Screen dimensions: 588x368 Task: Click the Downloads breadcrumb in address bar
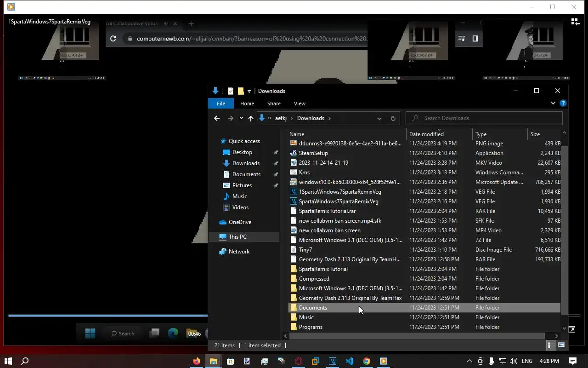(311, 118)
